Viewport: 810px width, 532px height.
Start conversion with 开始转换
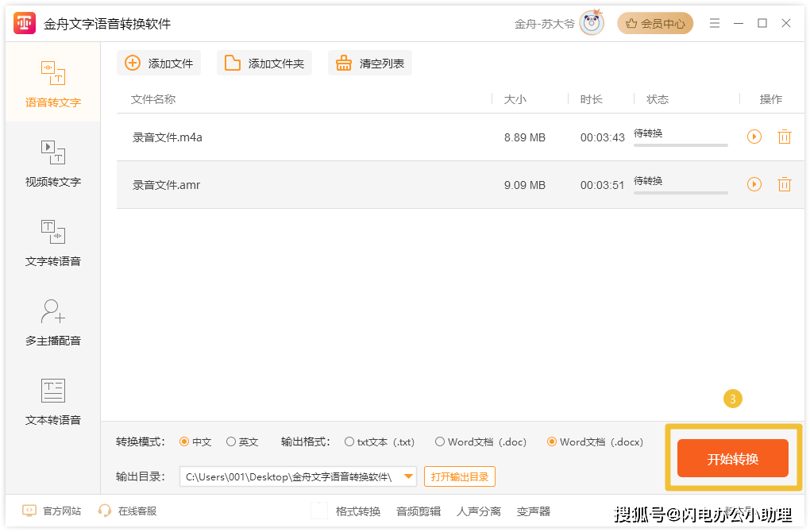pyautogui.click(x=732, y=458)
